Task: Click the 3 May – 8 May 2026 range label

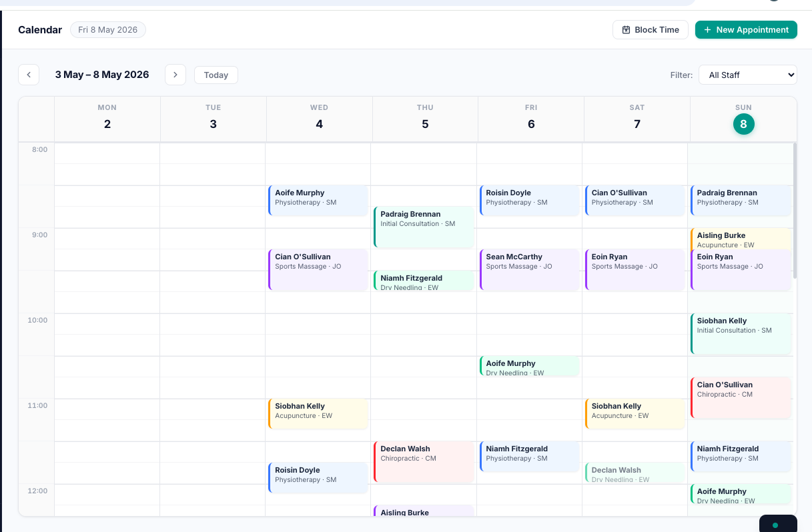Action: tap(102, 75)
